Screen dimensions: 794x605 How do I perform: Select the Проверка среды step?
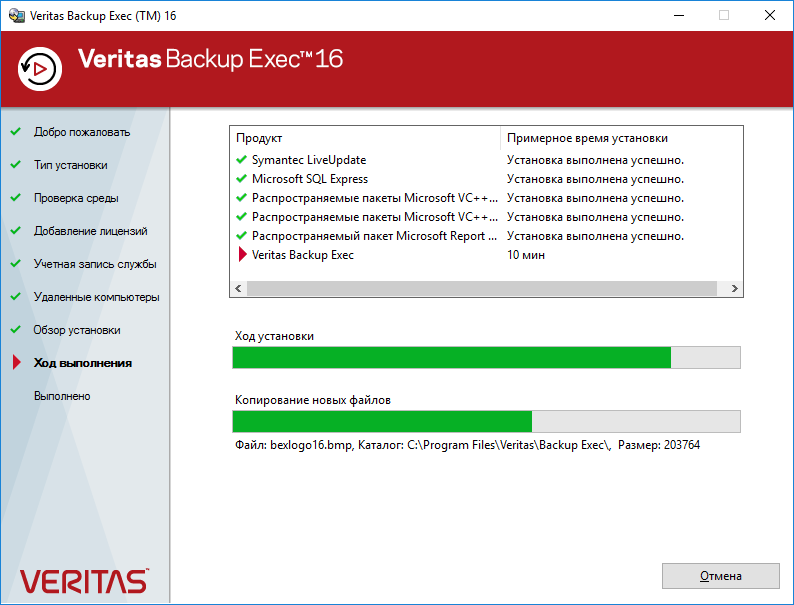coord(76,198)
